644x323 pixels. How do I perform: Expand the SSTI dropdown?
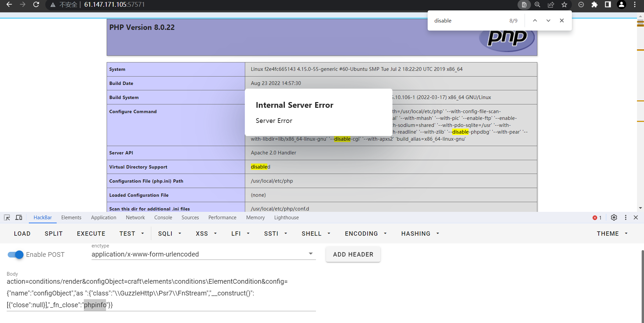[276, 234]
